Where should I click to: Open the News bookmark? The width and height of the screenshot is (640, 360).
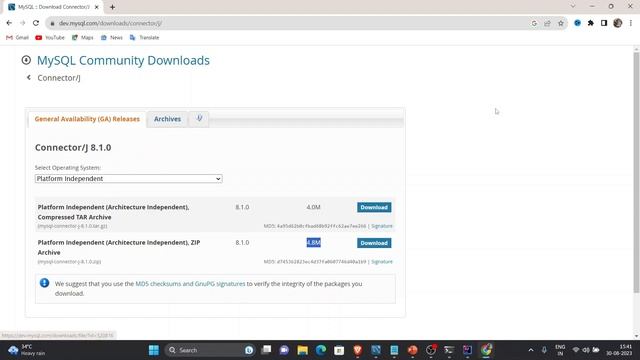[111, 38]
